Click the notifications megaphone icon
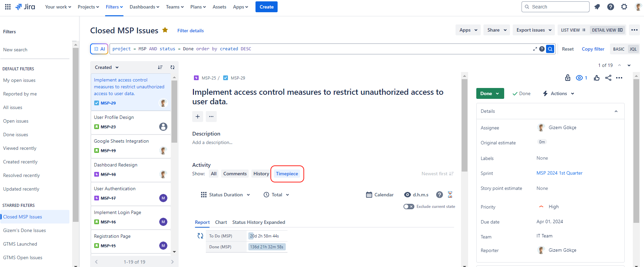Viewport: 644px width, 267px height. [597, 7]
